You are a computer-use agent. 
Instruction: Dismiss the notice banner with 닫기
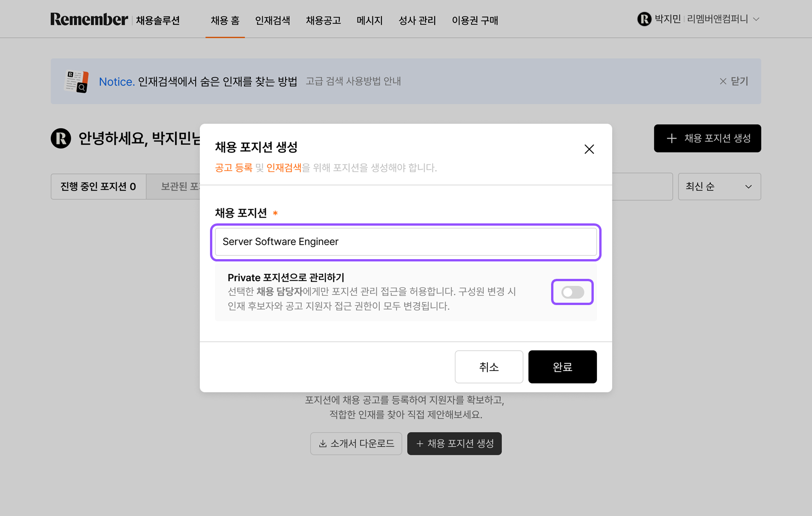tap(734, 81)
